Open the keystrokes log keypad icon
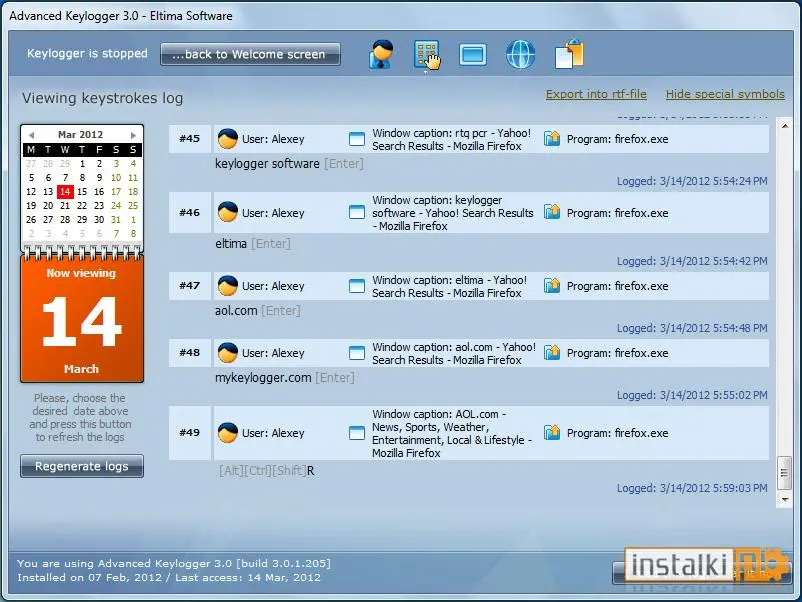Screen dimensions: 802x602 pos(426,54)
